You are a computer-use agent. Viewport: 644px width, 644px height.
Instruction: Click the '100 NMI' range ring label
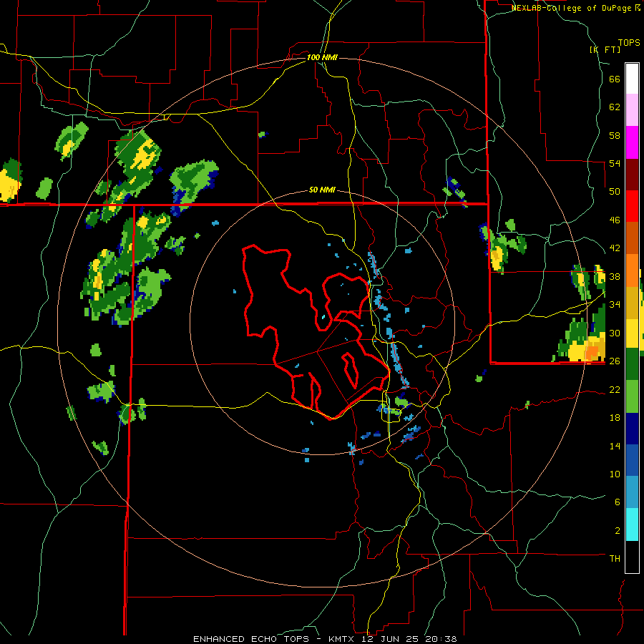click(x=322, y=57)
